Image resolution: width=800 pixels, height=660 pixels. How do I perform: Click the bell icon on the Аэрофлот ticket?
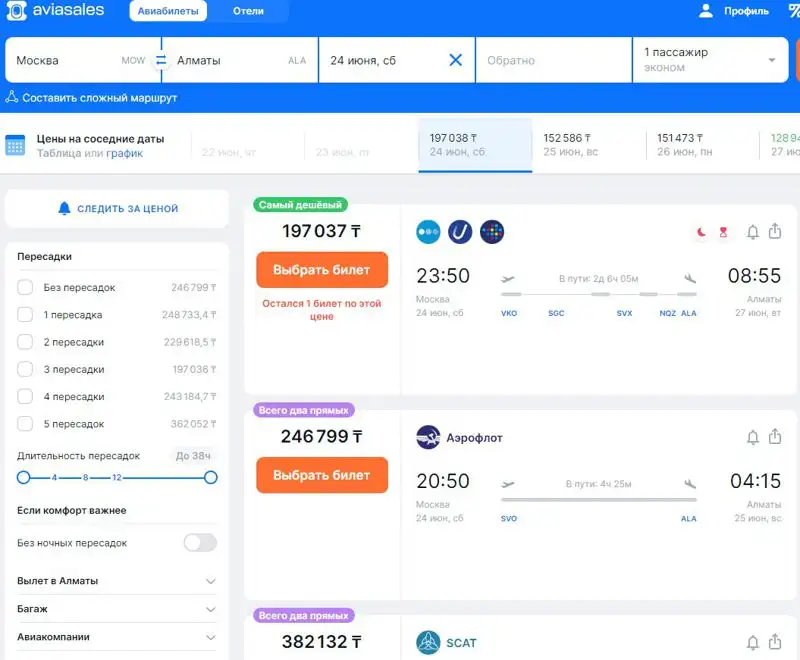click(753, 437)
